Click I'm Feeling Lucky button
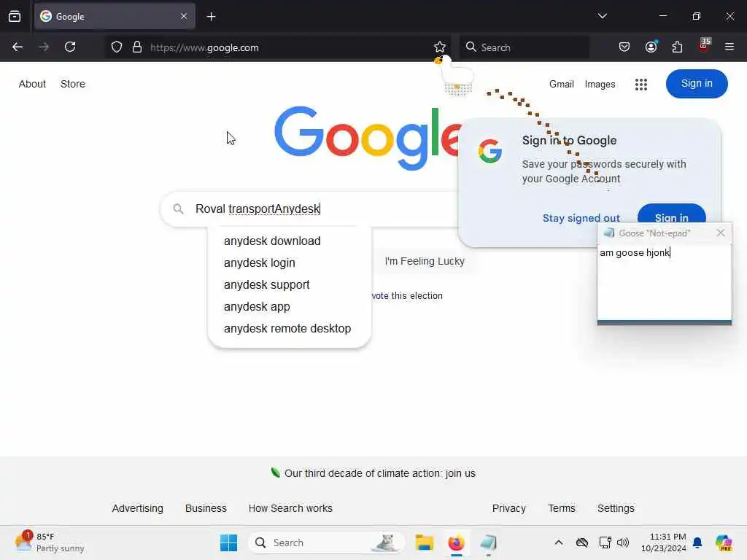 tap(425, 261)
